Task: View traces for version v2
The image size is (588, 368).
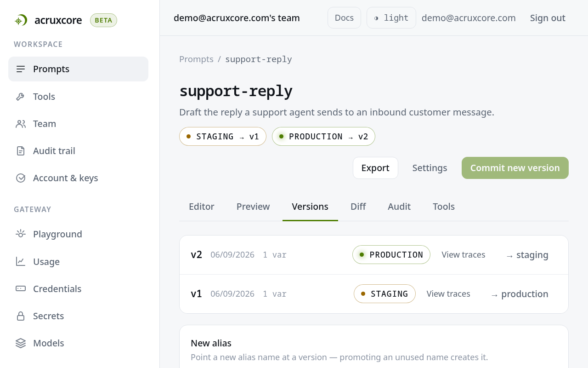Action: click(x=464, y=255)
